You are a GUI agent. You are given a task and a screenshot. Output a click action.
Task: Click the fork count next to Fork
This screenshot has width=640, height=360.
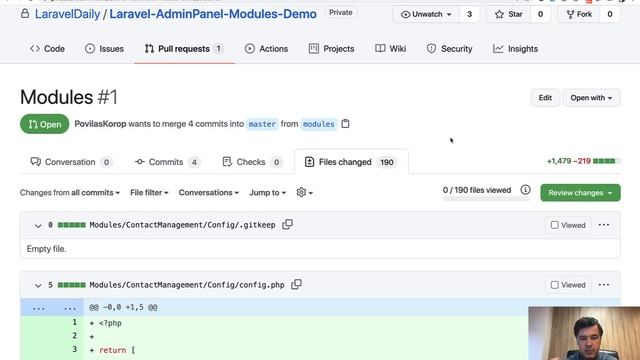(610, 14)
